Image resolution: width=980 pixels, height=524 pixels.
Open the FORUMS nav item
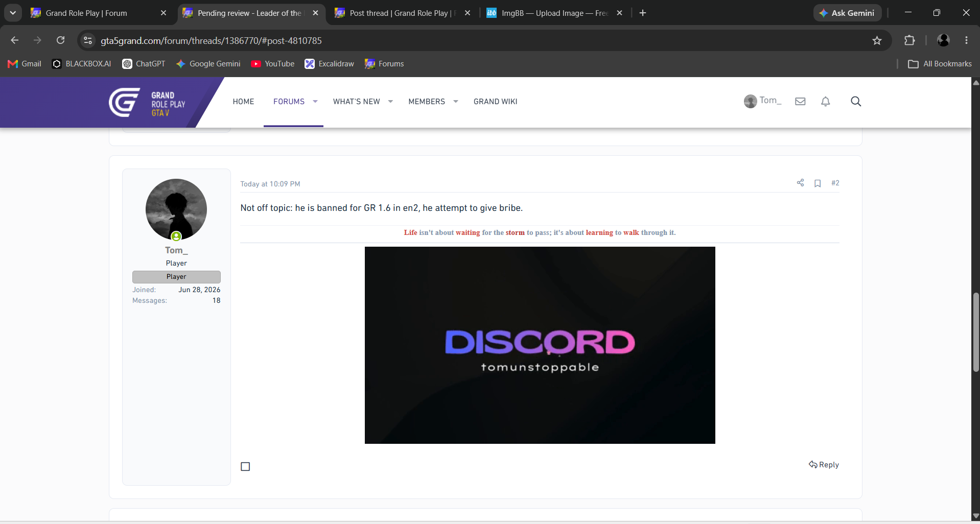289,102
